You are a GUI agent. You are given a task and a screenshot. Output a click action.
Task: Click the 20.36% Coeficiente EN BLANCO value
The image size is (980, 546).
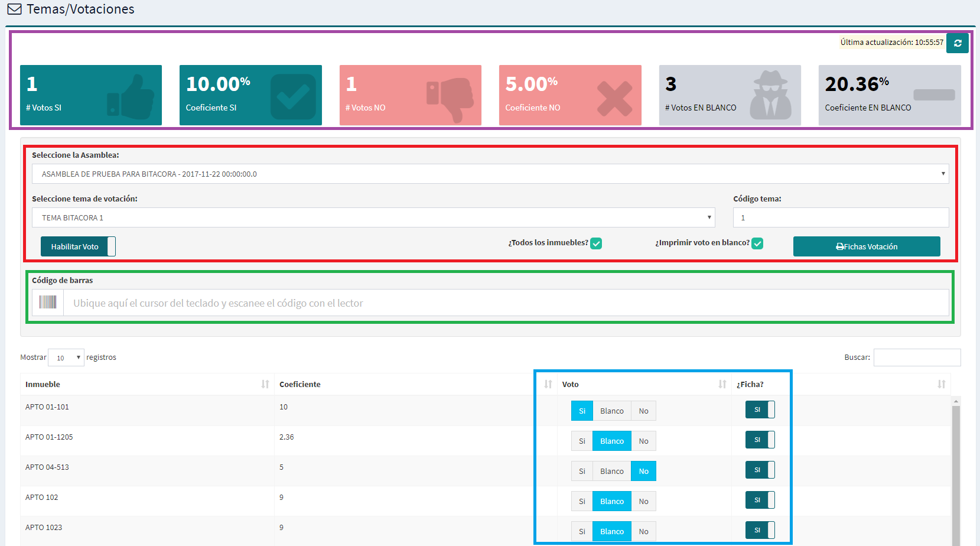click(857, 84)
